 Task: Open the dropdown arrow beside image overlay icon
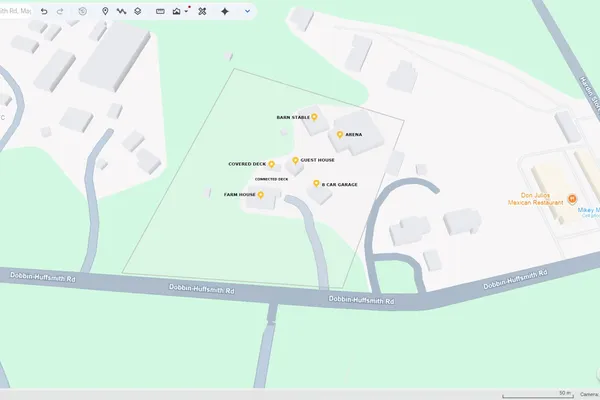coord(186,11)
